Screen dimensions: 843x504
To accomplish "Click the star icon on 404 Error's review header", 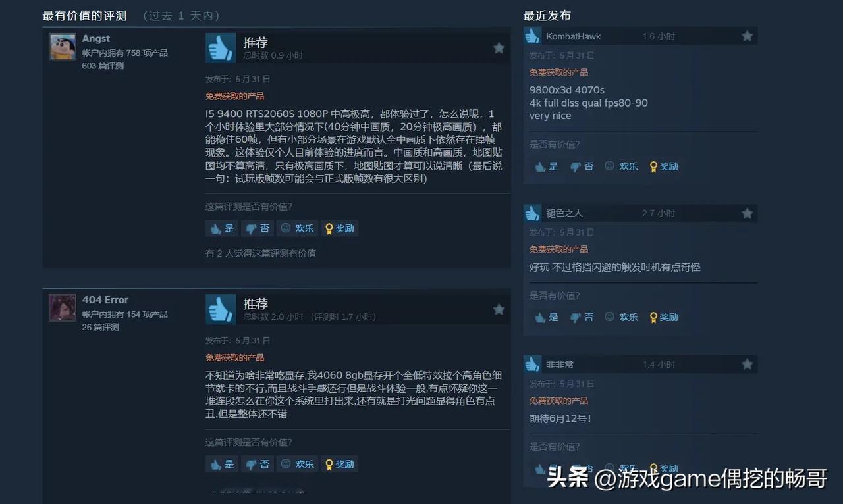I will [499, 309].
